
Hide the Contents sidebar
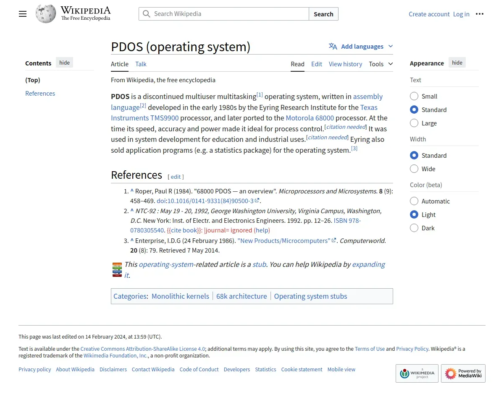[x=64, y=63]
